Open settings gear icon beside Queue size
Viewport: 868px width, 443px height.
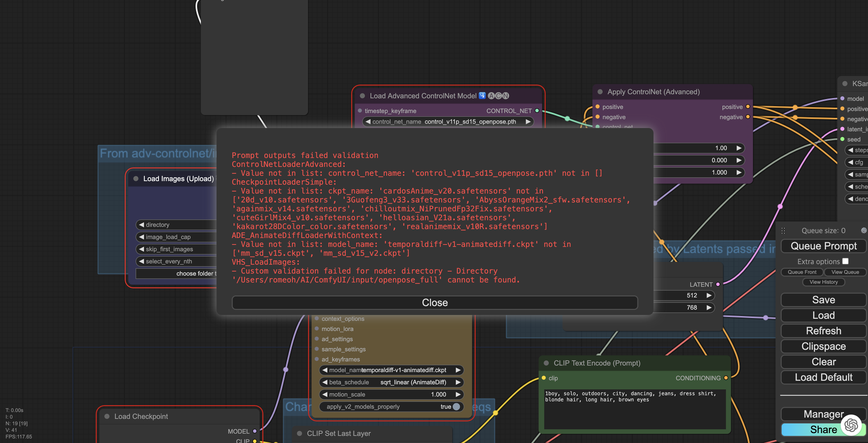(x=864, y=230)
